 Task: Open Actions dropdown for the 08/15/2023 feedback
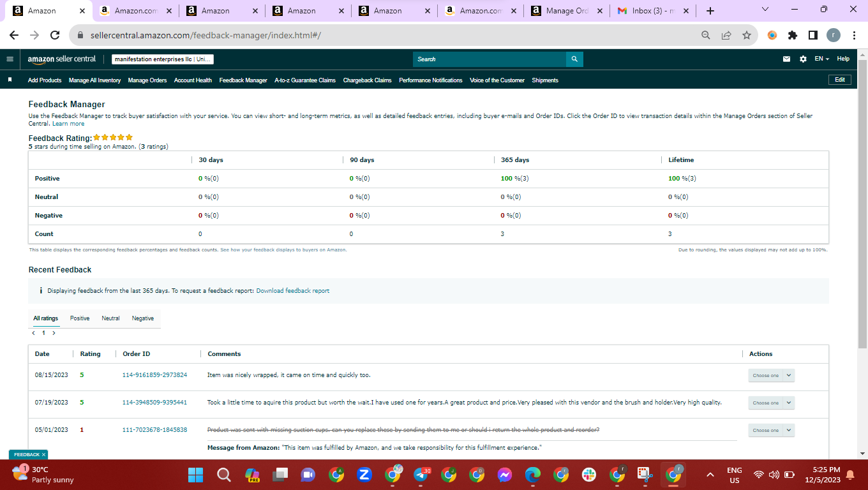(x=771, y=375)
